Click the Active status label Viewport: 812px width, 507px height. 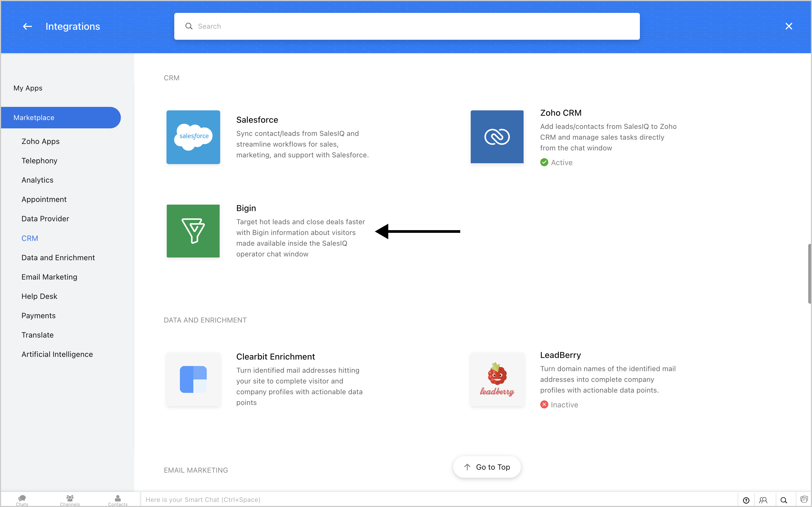click(561, 163)
